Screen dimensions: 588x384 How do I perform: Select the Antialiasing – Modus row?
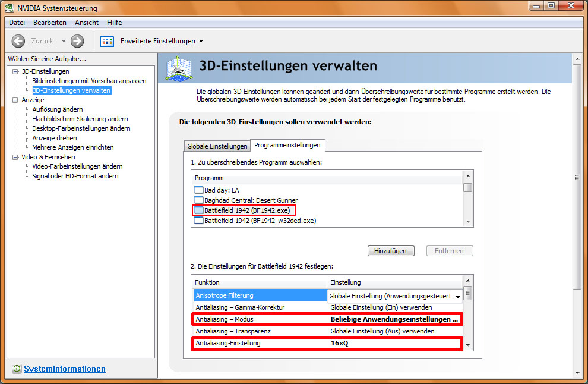(328, 319)
